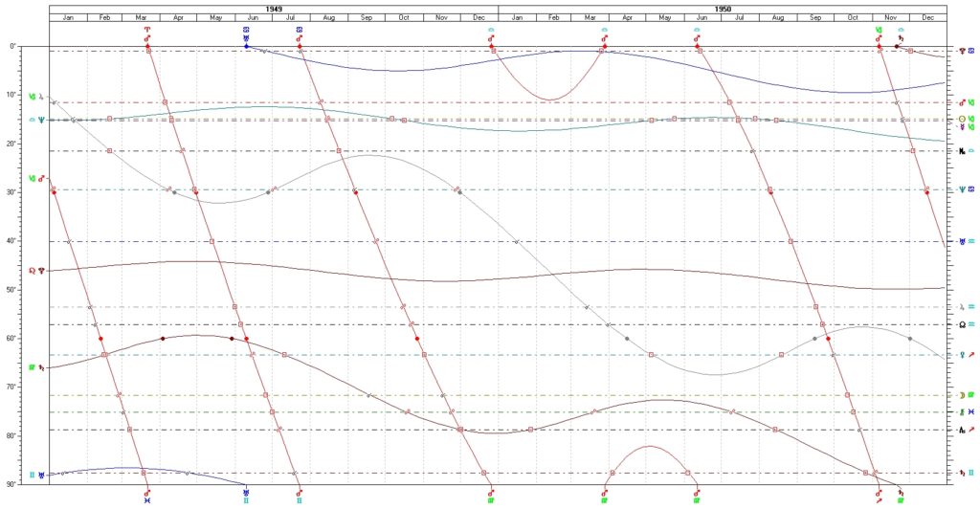Screen dimensions: 980x509
Task: Select the Venus glyph in the right legend
Action: coord(962,355)
